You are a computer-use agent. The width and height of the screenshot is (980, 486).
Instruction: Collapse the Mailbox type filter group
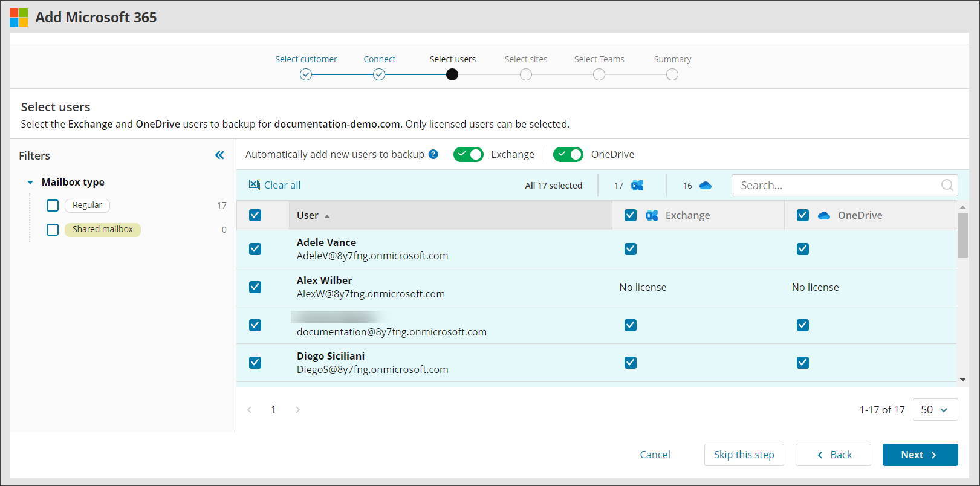pyautogui.click(x=30, y=183)
